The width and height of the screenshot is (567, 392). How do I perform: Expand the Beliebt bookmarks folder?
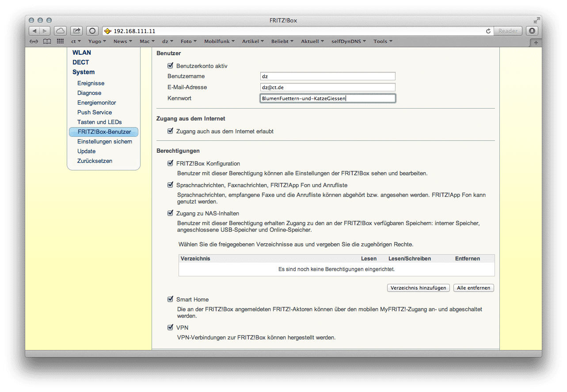[283, 41]
